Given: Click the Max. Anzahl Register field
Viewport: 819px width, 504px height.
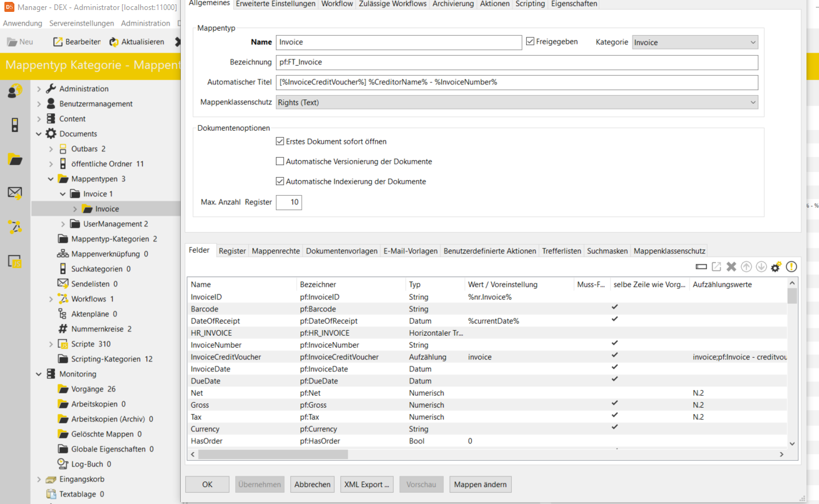Looking at the screenshot, I should [x=288, y=202].
